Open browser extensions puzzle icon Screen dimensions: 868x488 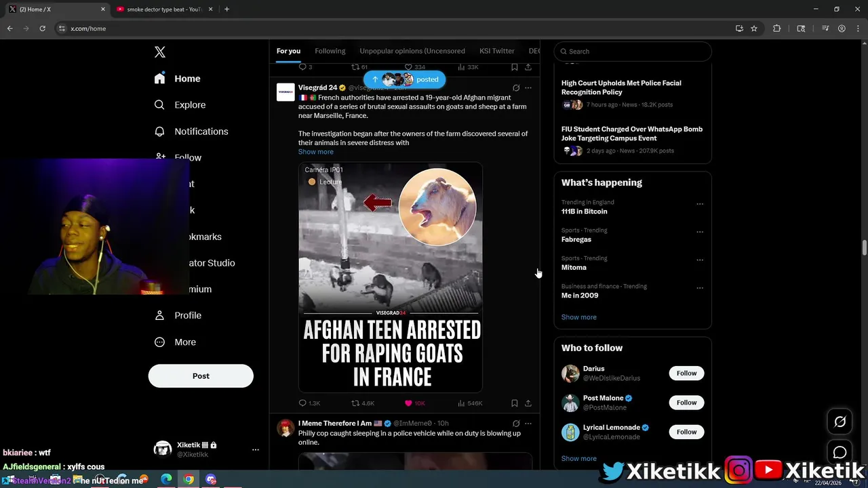click(777, 28)
